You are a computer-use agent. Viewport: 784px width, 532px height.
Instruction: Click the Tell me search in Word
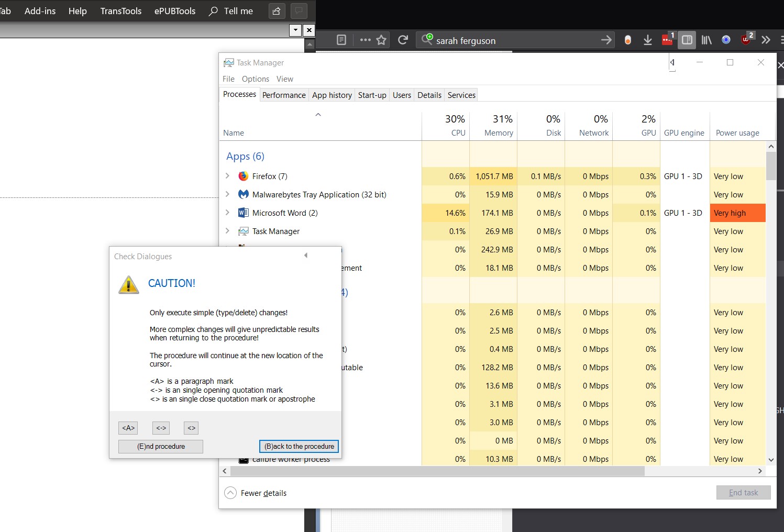[231, 11]
